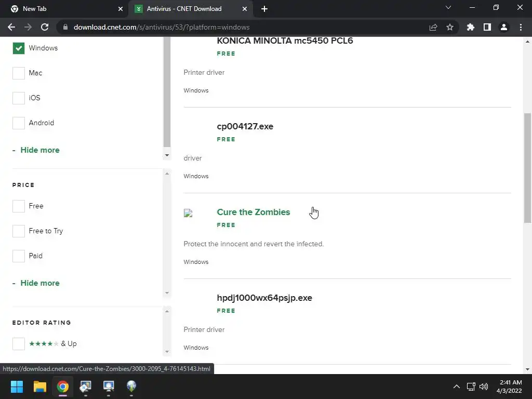Click the Cure the Zombies thumbnail image
The height and width of the screenshot is (399, 532).
pos(188,213)
